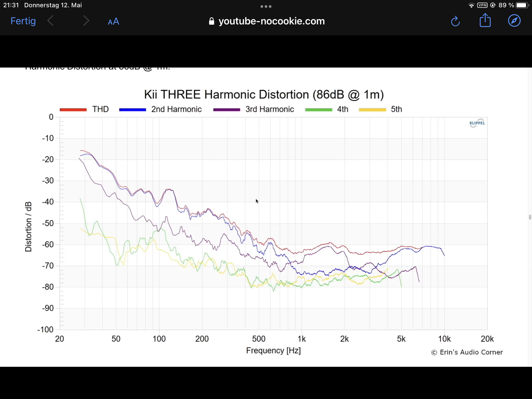This screenshot has width=532, height=399.
Task: Open the AA reader text options
Action: (x=114, y=21)
